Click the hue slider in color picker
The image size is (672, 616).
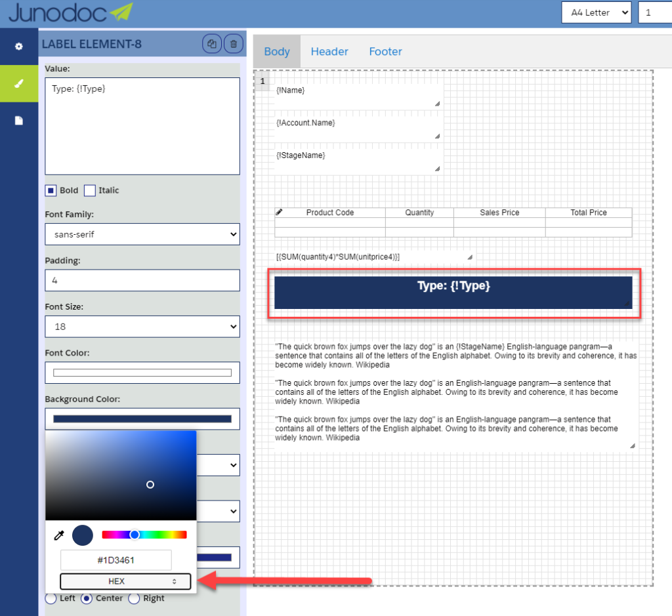coord(144,535)
